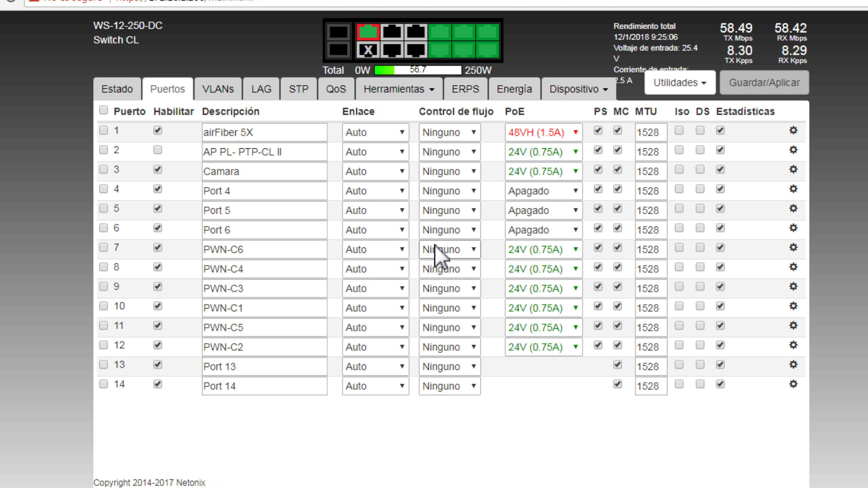Expand Control de flujo dropdown for port 12
This screenshot has width=868, height=488.
[449, 347]
